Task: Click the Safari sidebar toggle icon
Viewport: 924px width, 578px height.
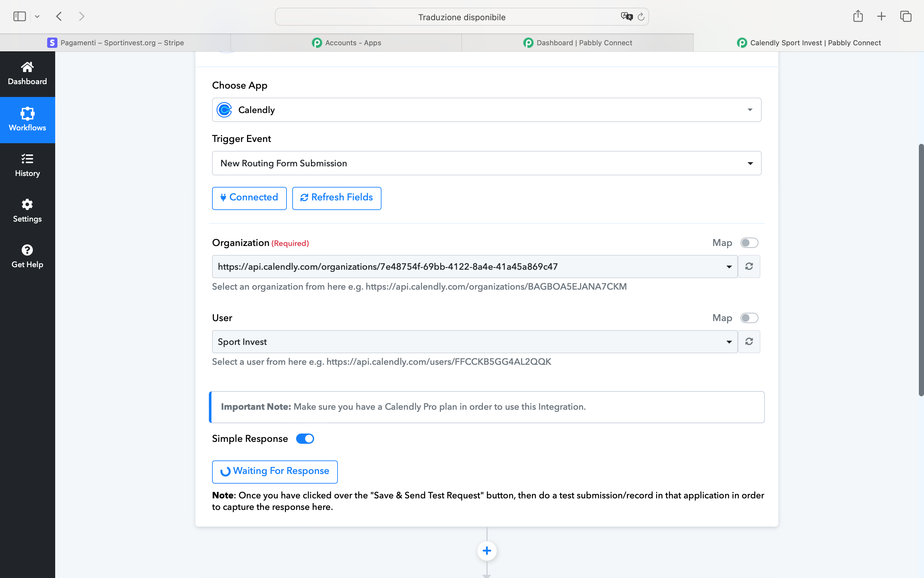Action: (20, 16)
